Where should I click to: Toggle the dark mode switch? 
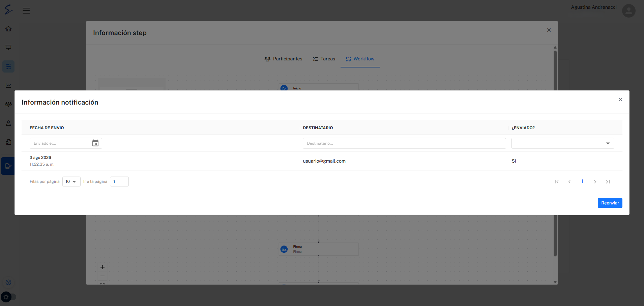coord(8,297)
